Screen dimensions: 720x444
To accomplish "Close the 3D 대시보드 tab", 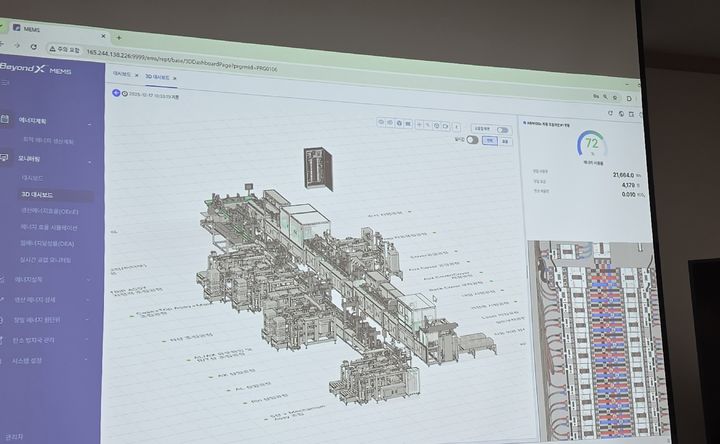I will (x=175, y=77).
